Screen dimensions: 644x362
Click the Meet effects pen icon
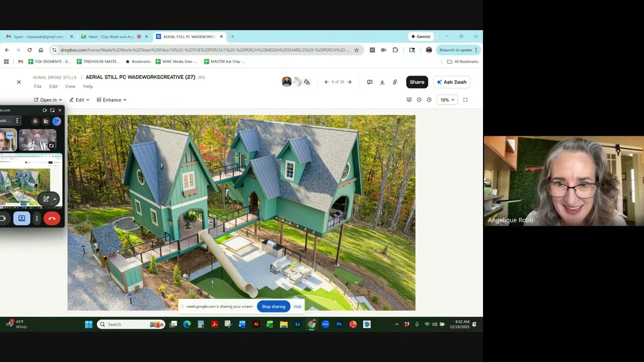56,121
